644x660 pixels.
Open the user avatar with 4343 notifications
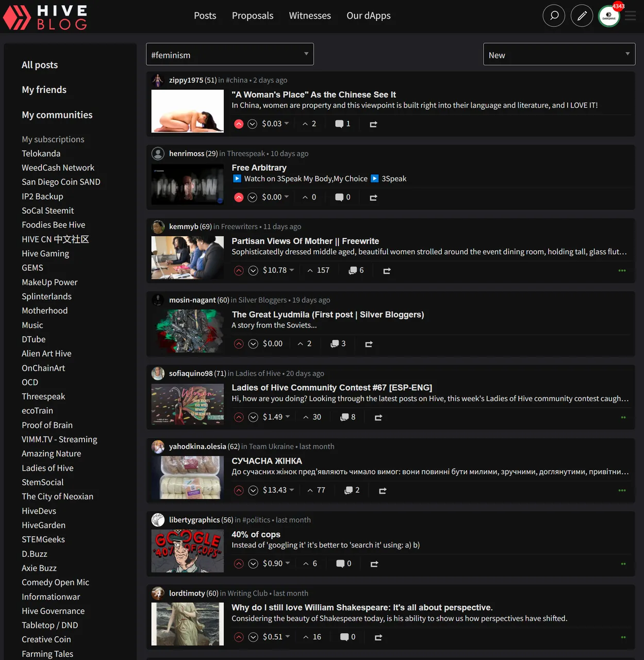click(x=609, y=16)
